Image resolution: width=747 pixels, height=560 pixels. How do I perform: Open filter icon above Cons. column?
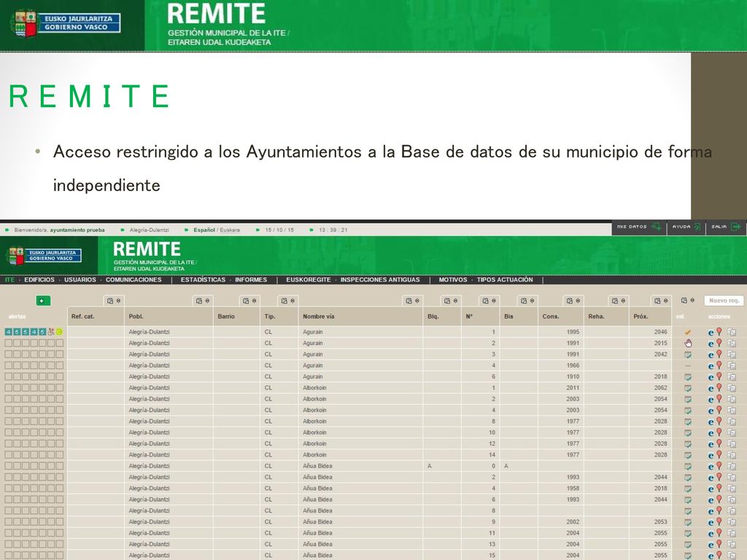pyautogui.click(x=569, y=301)
